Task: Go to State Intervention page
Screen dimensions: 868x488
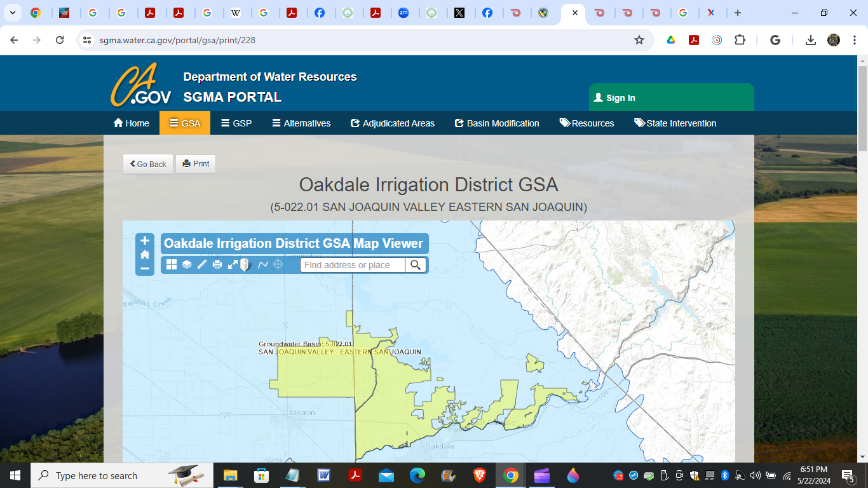Action: 675,123
